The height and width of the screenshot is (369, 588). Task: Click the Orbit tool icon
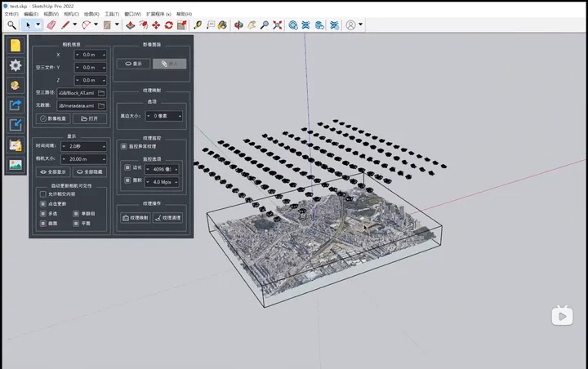point(238,25)
